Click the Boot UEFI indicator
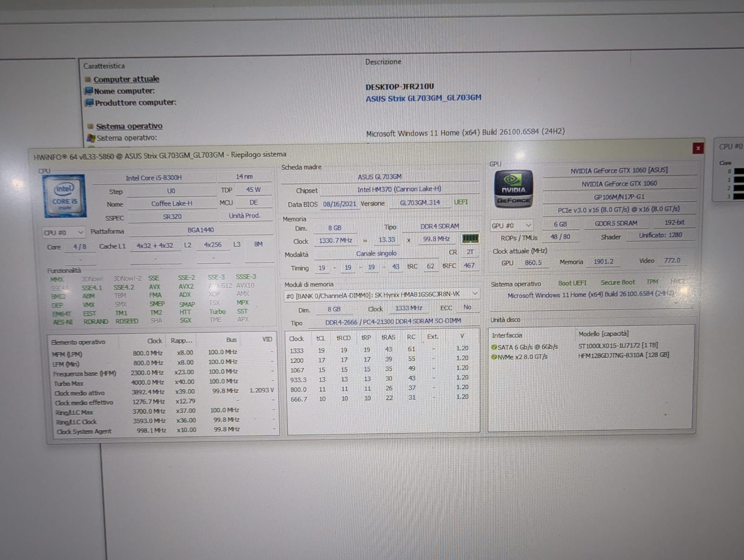Screen dimensions: 744x560 [x=572, y=283]
